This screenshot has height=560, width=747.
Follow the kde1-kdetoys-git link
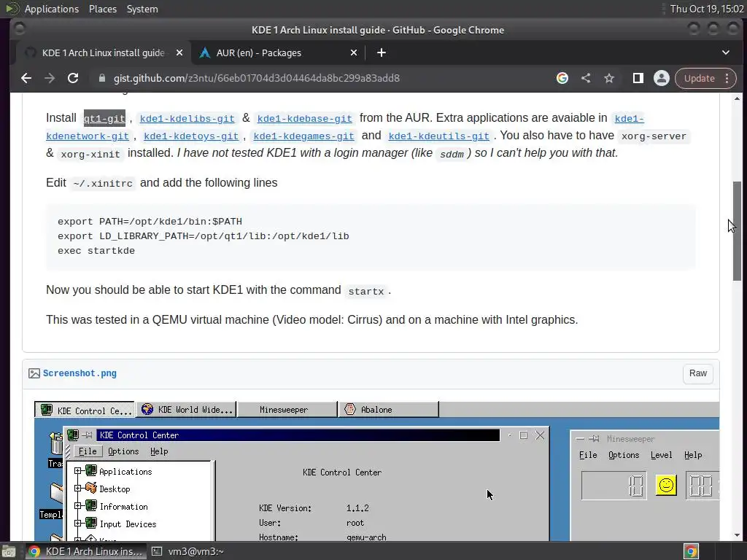click(x=191, y=136)
